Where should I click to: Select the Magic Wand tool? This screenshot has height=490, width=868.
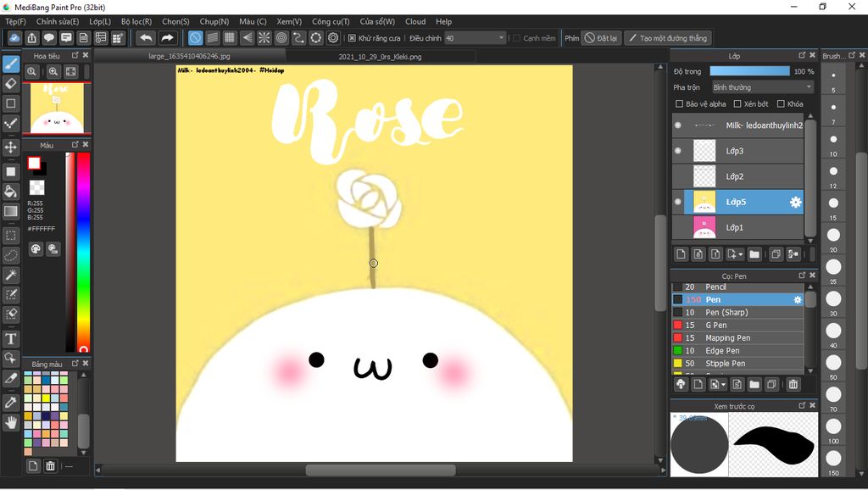tap(10, 276)
